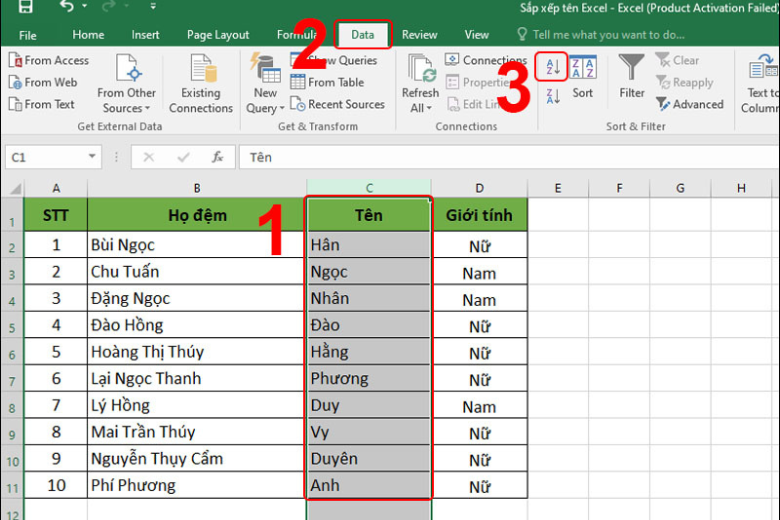Open the Page Layout tab
The height and width of the screenshot is (520, 780).
tap(218, 35)
